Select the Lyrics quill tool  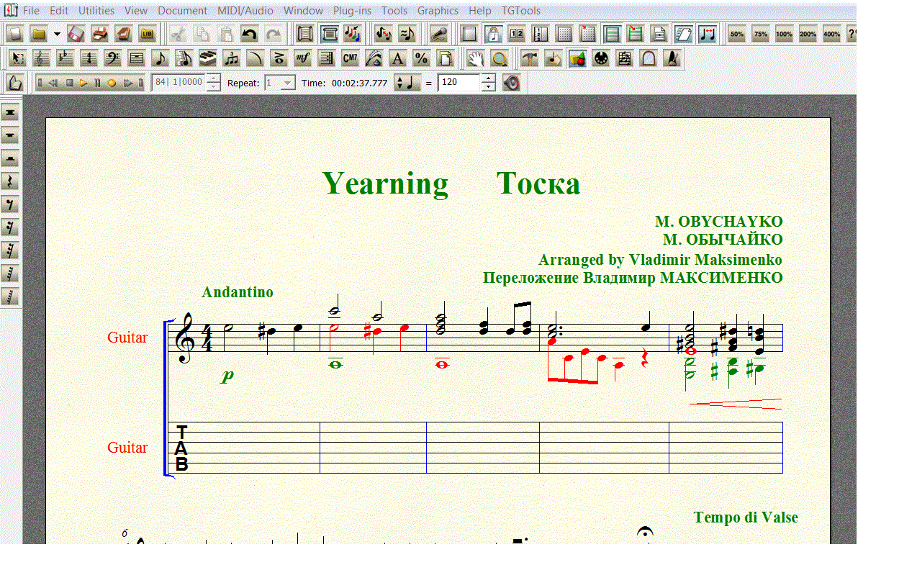(374, 58)
